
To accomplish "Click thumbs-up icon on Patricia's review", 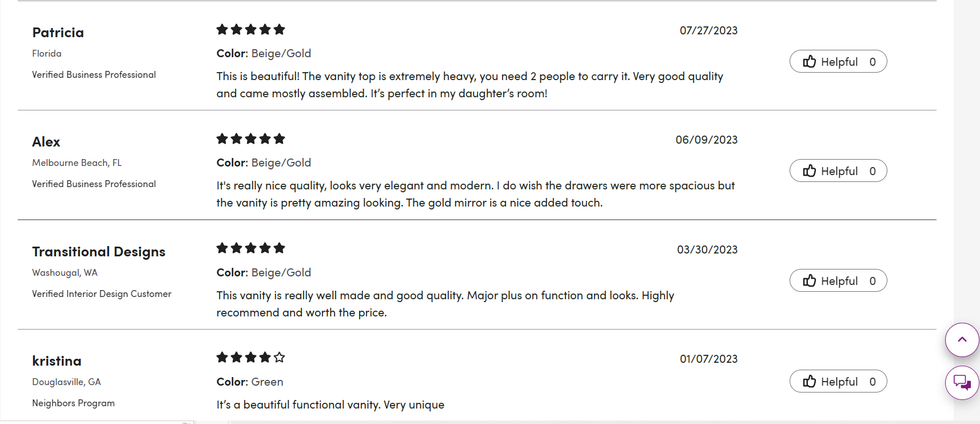I will tap(809, 62).
